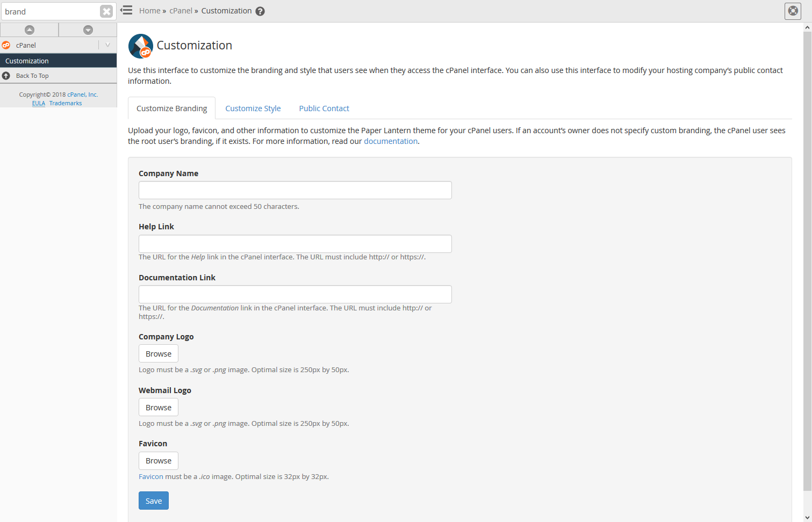The height and width of the screenshot is (522, 812).
Task: Focus the Help Link text box
Action: coord(295,244)
